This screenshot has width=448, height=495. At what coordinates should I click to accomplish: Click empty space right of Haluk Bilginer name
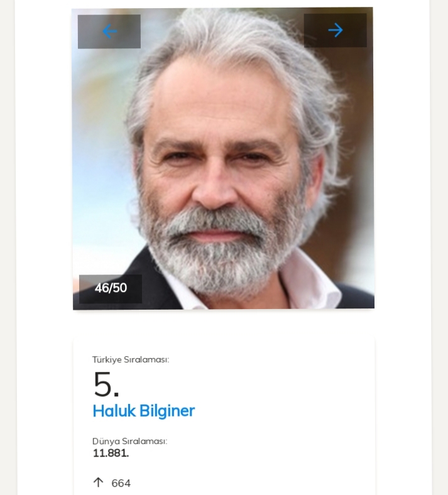click(x=283, y=411)
